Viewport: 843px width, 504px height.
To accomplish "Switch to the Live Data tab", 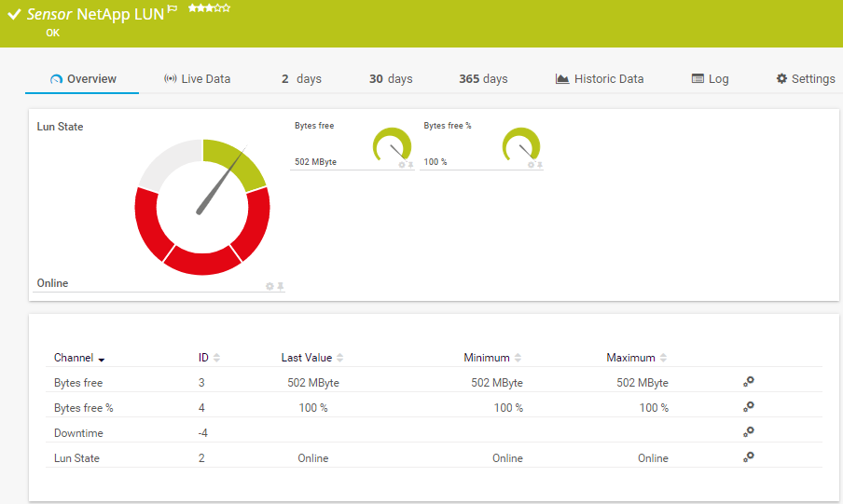I will click(x=197, y=79).
